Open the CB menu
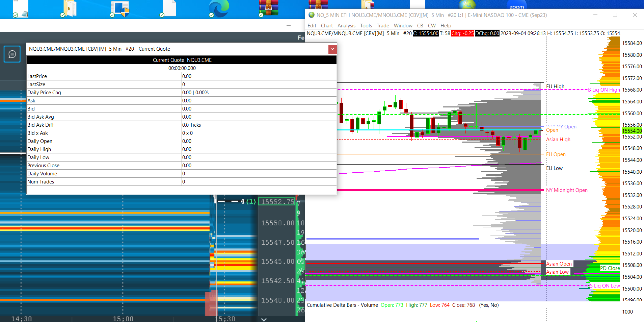The height and width of the screenshot is (322, 644). (420, 26)
